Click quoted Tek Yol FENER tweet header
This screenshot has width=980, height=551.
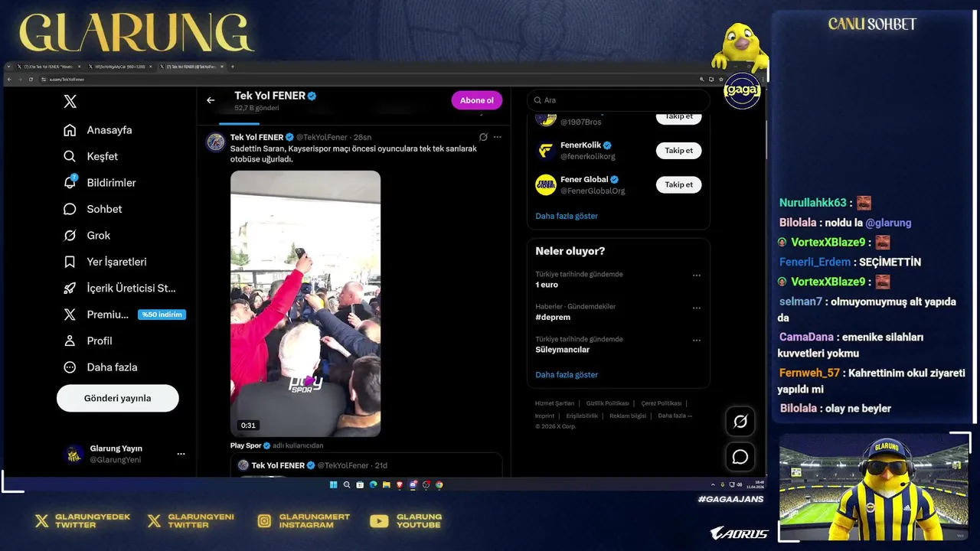(312, 465)
